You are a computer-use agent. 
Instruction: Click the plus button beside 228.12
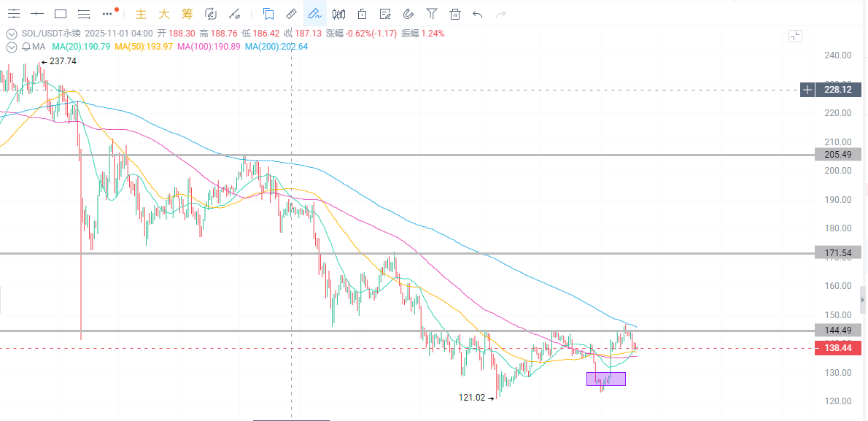[x=807, y=90]
